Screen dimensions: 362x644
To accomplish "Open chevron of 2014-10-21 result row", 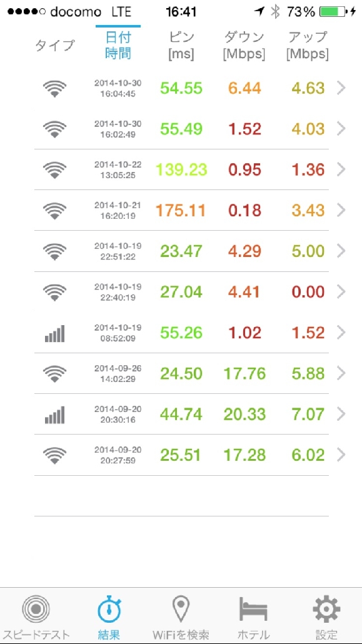I will (341, 210).
